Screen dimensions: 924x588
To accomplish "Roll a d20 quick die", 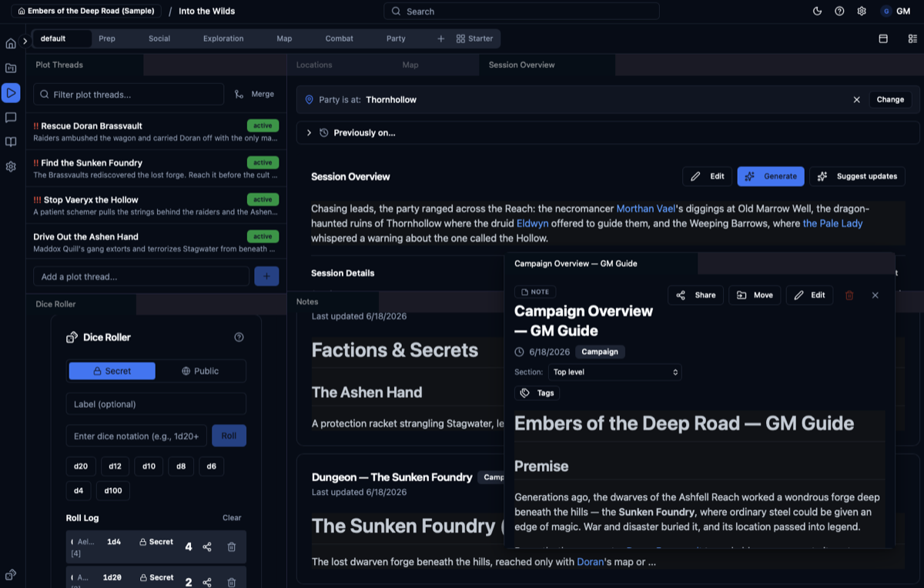I will (81, 466).
